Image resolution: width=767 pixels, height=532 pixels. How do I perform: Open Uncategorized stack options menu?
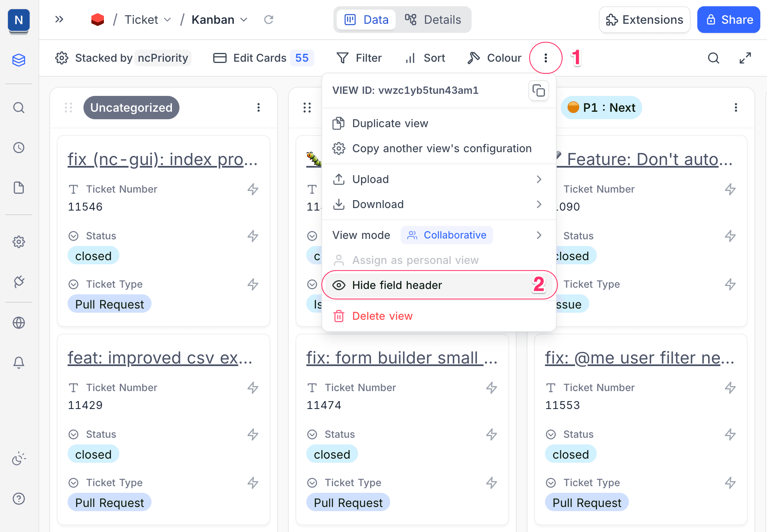(259, 108)
